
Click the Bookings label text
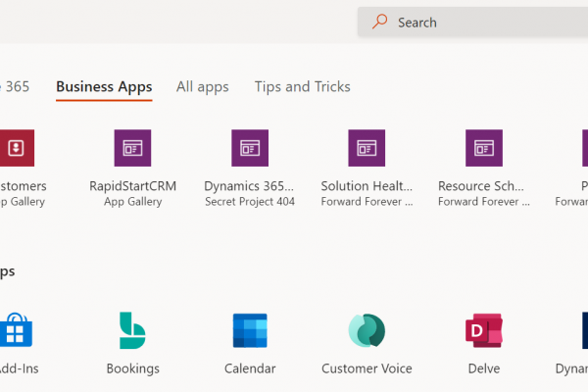coord(132,368)
